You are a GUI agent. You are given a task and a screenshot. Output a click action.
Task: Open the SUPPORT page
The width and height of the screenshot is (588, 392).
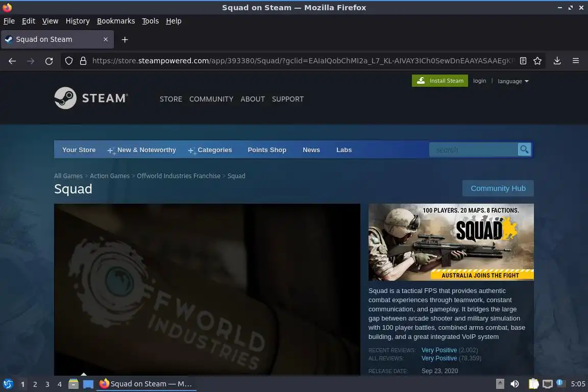[288, 99]
